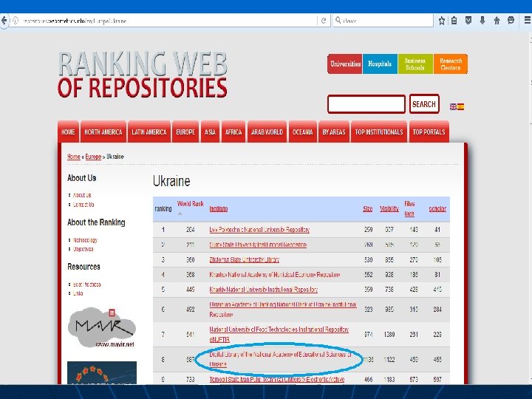Open Digital Library of National Academy of Educational Sciences

[280, 359]
